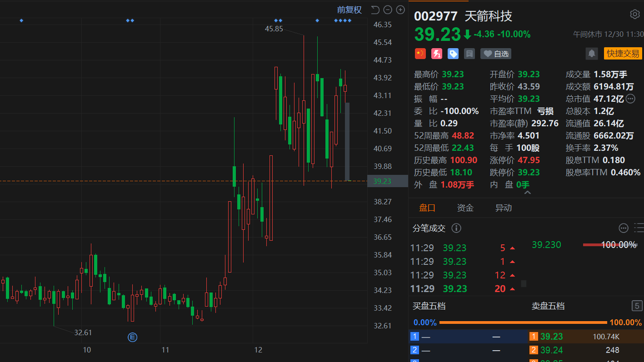Zoom in the candlestick chart with plus icon
The width and height of the screenshot is (644, 362).
(400, 10)
